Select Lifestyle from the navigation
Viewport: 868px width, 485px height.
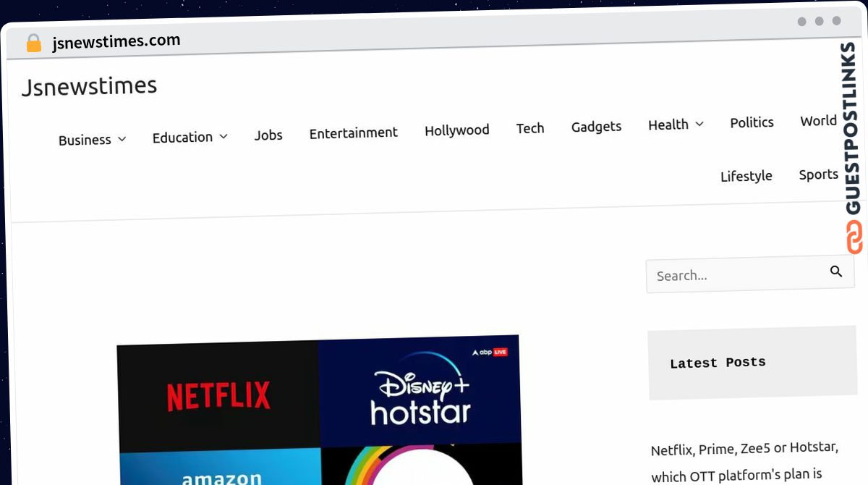pyautogui.click(x=746, y=176)
